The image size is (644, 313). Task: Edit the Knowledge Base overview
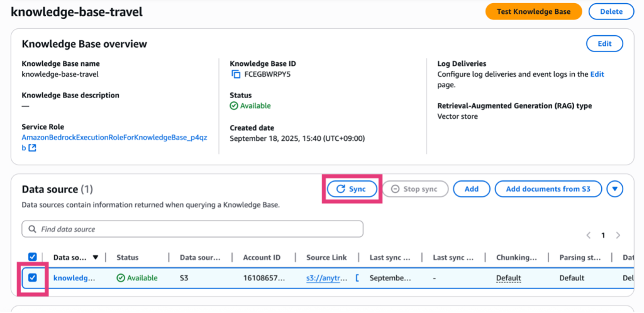coord(604,44)
